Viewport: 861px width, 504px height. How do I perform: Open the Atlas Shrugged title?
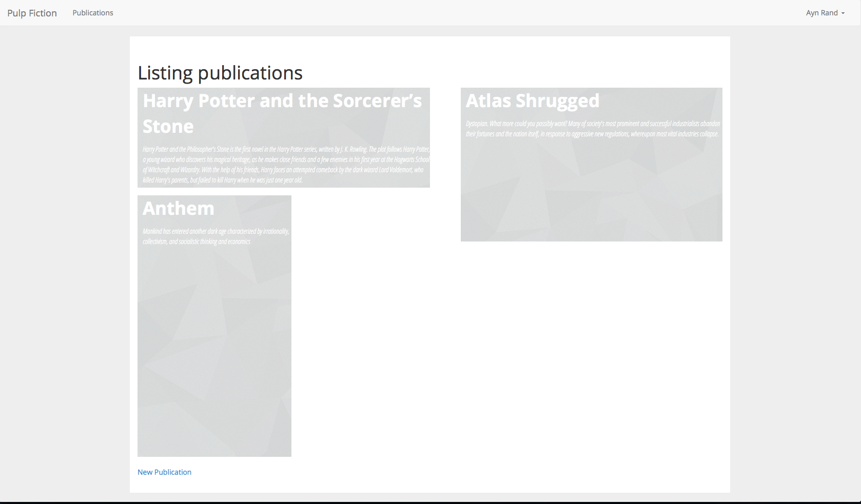pyautogui.click(x=533, y=101)
